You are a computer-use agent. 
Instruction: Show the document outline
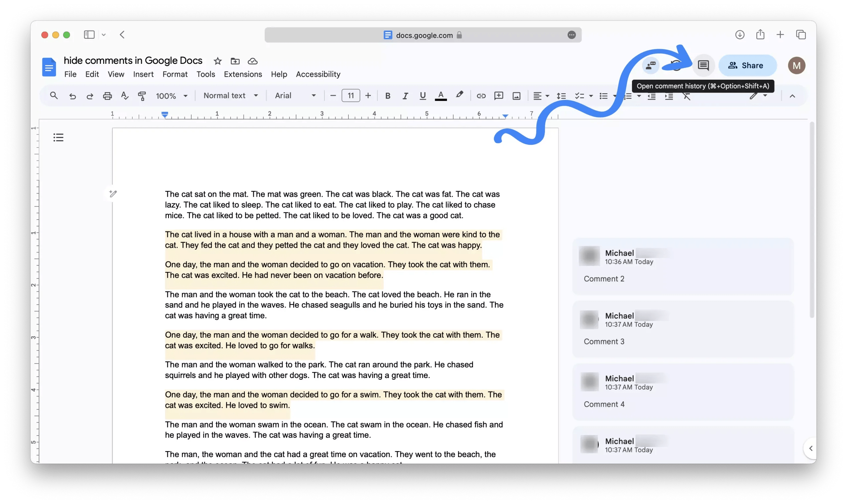(58, 137)
